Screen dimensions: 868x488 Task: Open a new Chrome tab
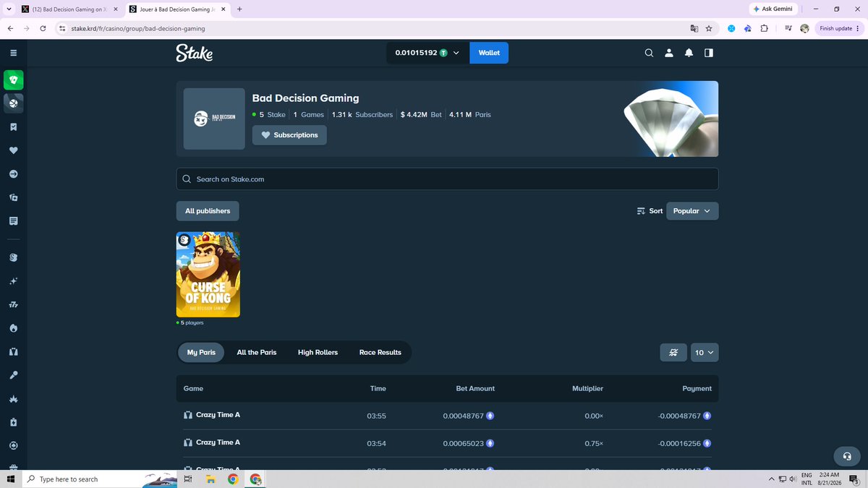239,9
